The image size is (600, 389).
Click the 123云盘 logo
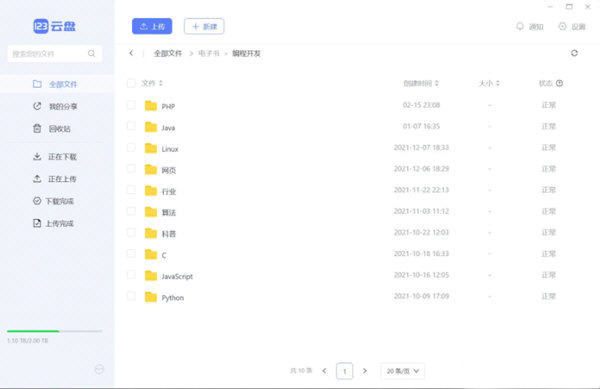tap(54, 26)
